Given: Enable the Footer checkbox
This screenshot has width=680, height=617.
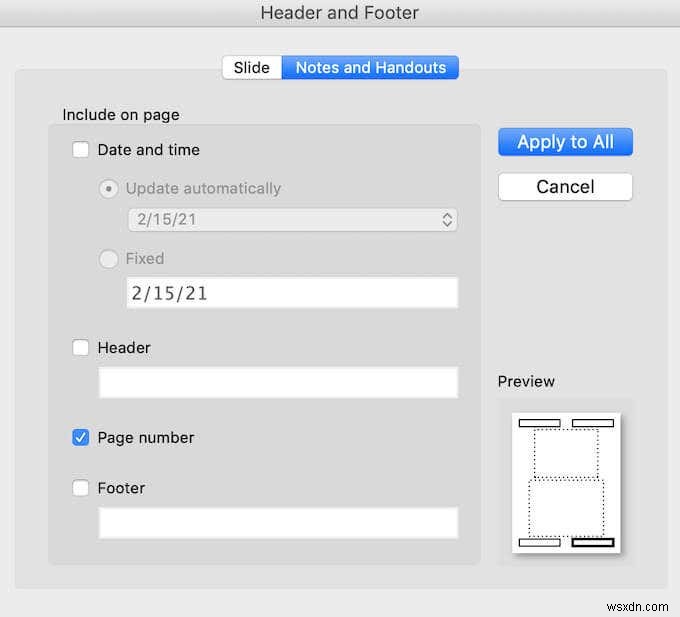Looking at the screenshot, I should pos(81,488).
